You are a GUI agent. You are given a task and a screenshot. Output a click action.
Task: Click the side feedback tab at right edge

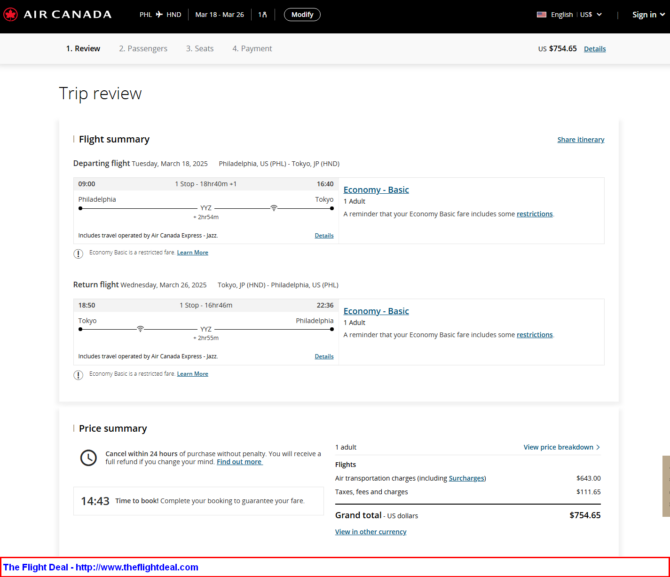click(x=666, y=486)
